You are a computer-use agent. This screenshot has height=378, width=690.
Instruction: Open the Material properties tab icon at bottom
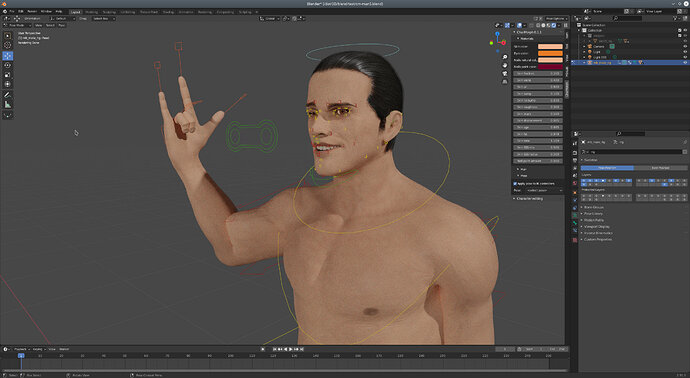pyautogui.click(x=575, y=240)
